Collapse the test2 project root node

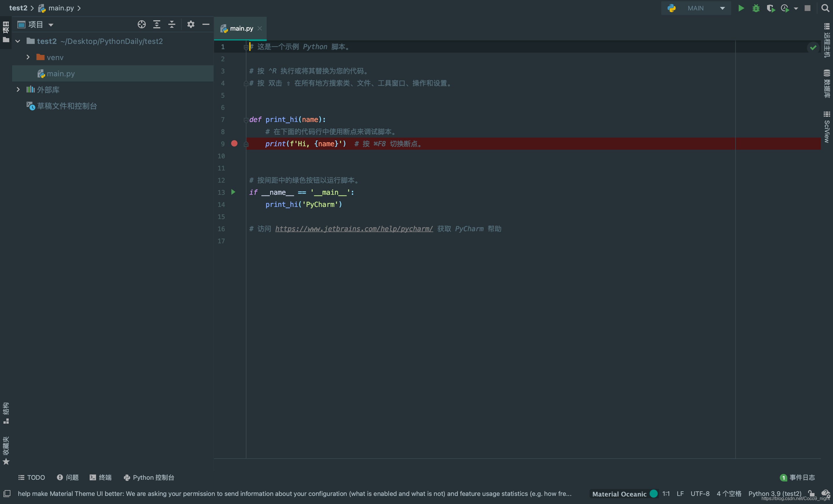tap(18, 41)
